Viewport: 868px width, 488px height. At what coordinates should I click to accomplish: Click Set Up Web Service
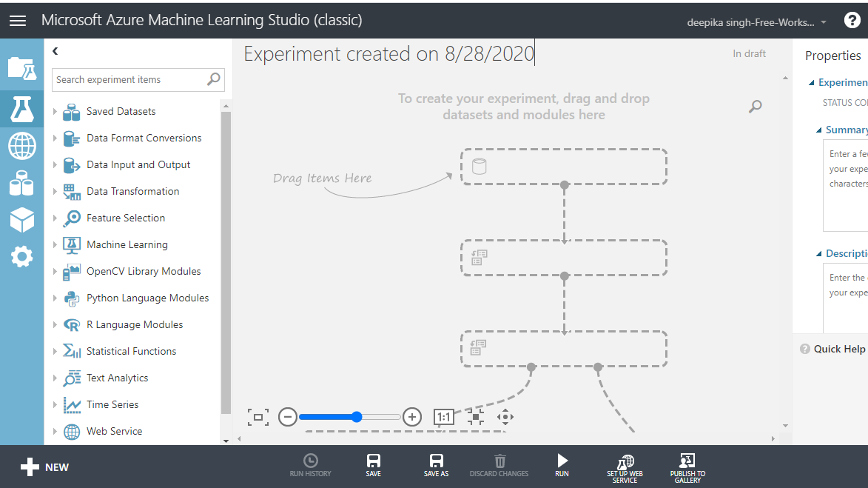coord(625,469)
